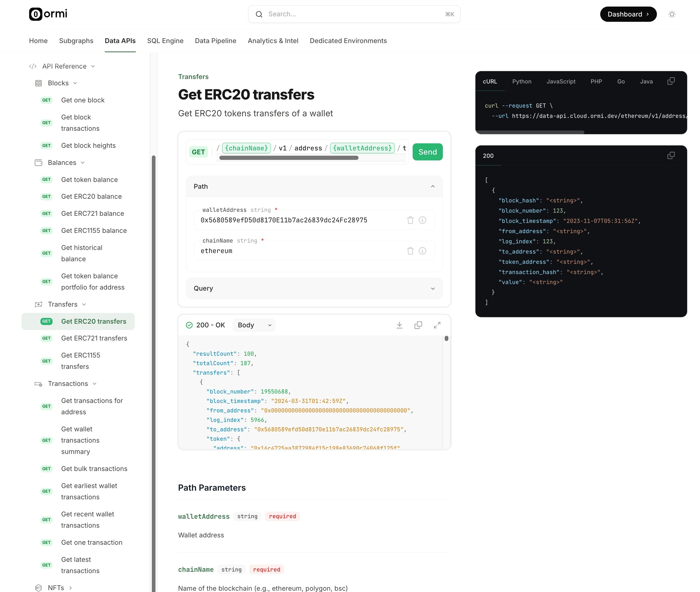Collapse the Balances sidebar group
Screen dimensions: 700x592
coord(83,163)
